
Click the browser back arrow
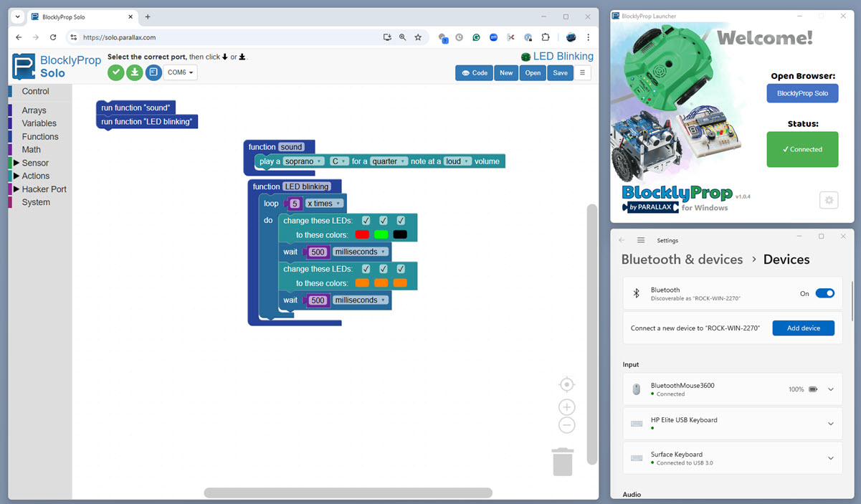coord(19,37)
